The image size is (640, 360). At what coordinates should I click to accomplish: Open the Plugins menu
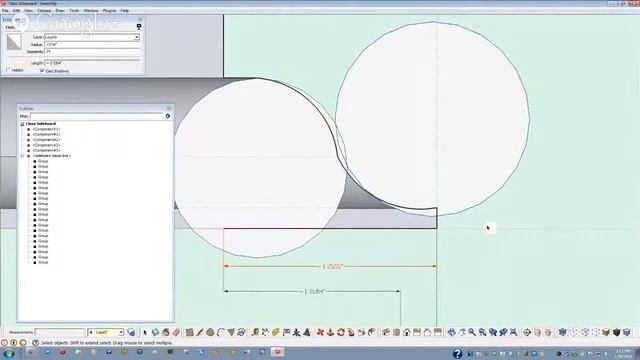click(x=109, y=11)
